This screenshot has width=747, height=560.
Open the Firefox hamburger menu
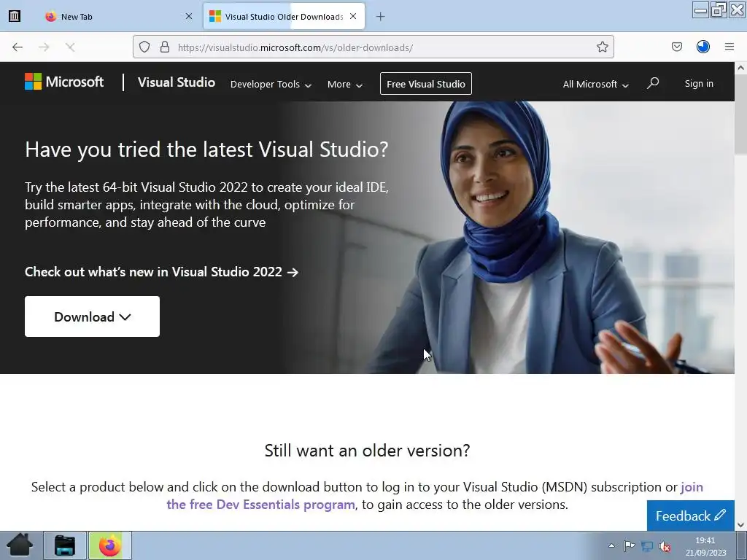click(x=729, y=47)
